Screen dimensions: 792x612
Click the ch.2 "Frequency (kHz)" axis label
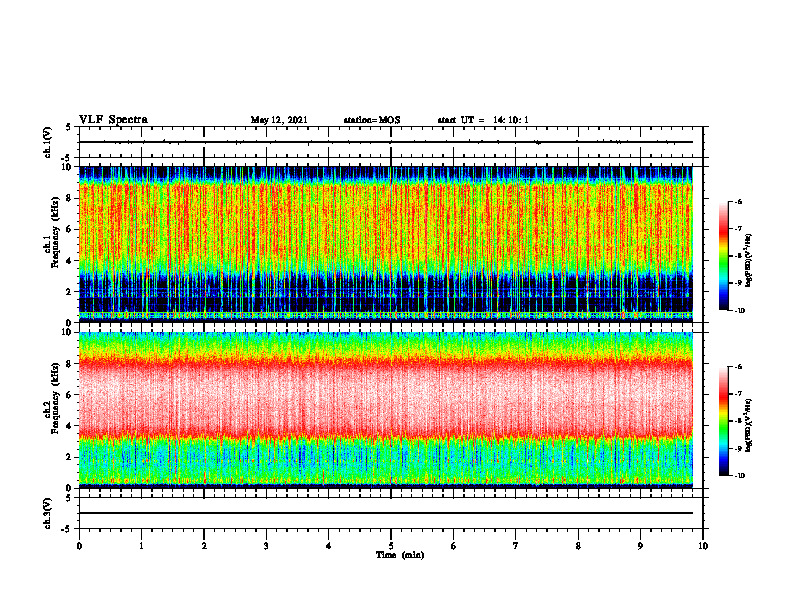55,398
